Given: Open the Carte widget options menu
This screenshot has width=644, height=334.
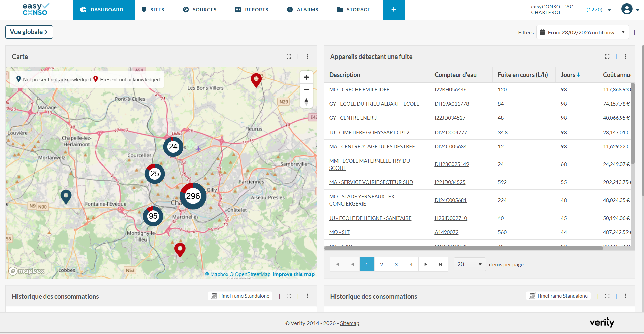Looking at the screenshot, I should point(307,57).
